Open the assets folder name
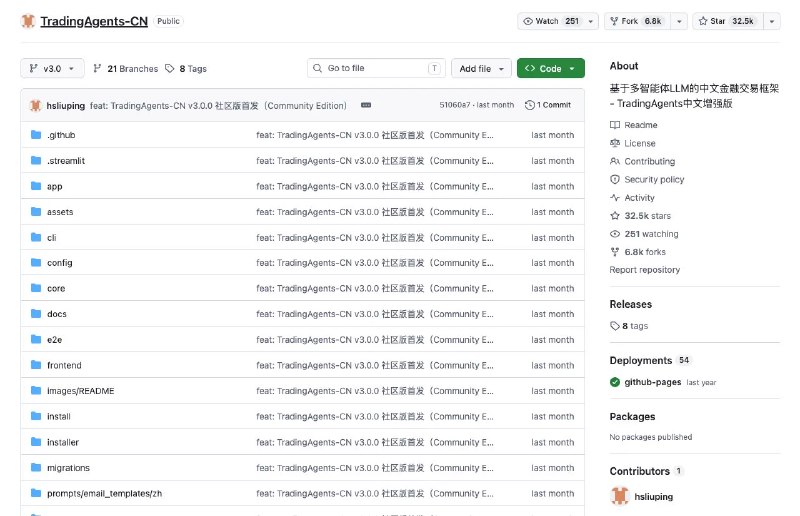Image resolution: width=800 pixels, height=516 pixels. (60, 212)
